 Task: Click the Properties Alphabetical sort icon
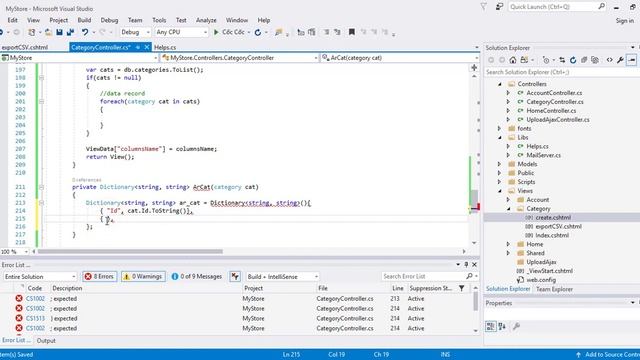(502, 326)
